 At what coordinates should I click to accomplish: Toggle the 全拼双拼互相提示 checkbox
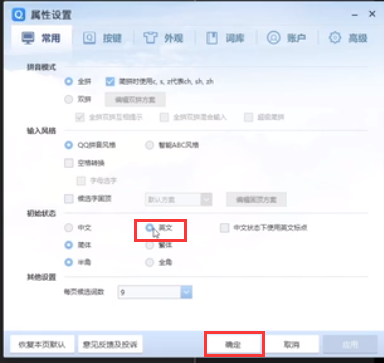[80, 117]
